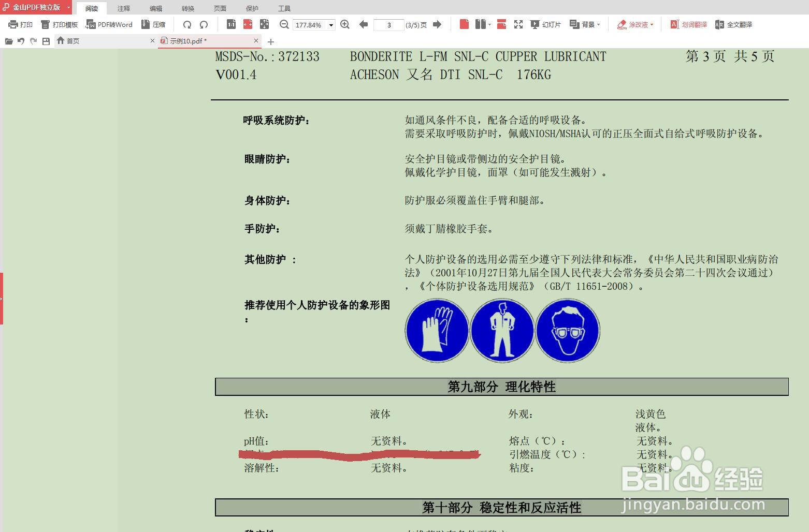Click the undo icon
The height and width of the screenshot is (532, 809).
click(x=21, y=41)
